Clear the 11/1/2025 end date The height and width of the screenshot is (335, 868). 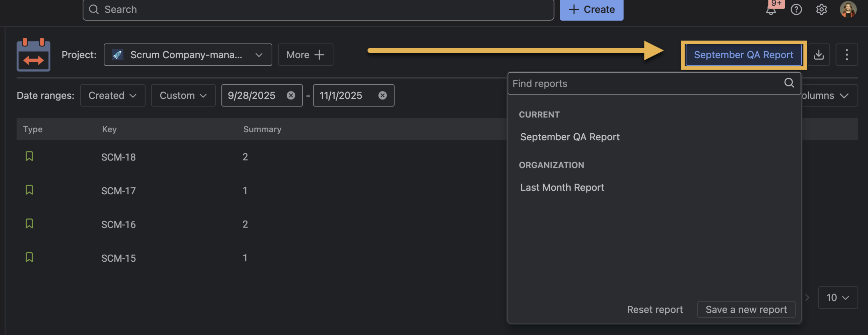click(x=382, y=95)
